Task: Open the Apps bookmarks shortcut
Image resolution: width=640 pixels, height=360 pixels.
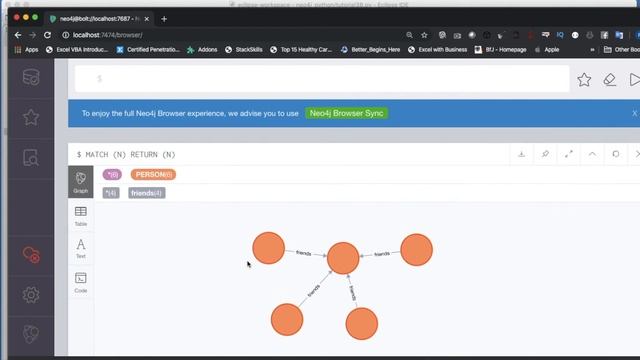Action: [27, 50]
